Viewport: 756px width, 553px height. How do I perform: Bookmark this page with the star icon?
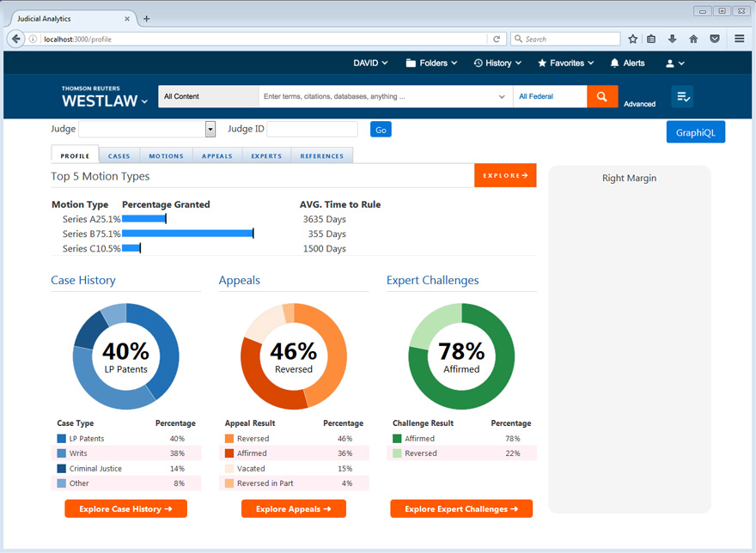tap(633, 39)
